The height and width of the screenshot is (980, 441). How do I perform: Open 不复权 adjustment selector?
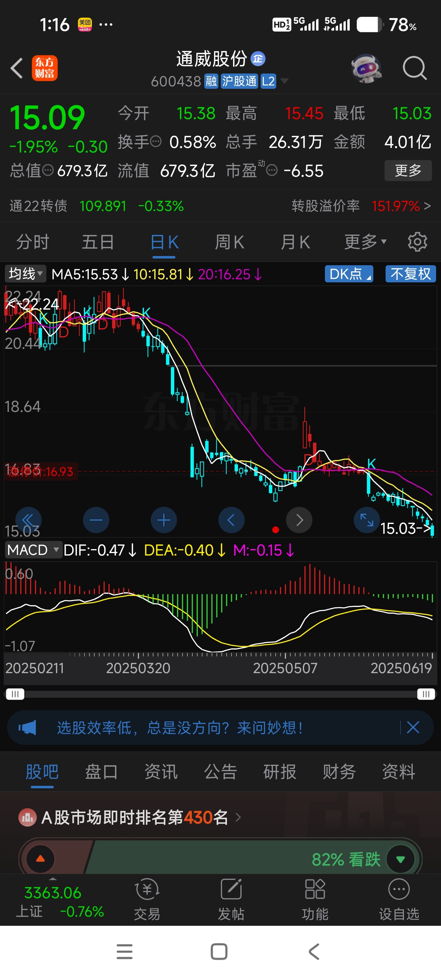click(411, 274)
